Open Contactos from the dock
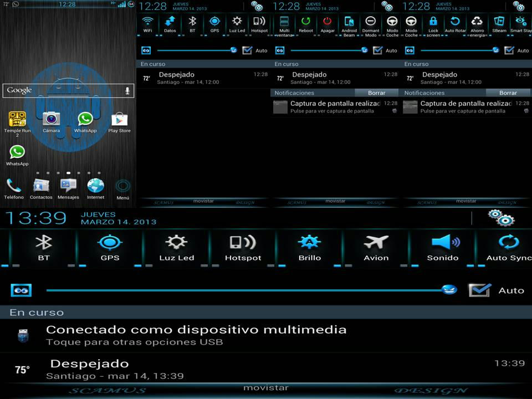 point(41,187)
